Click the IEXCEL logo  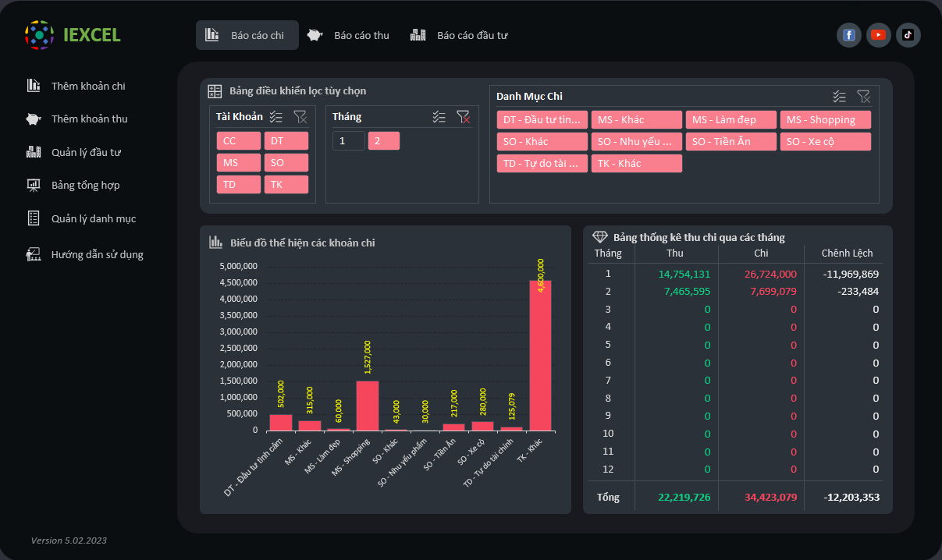coord(73,35)
